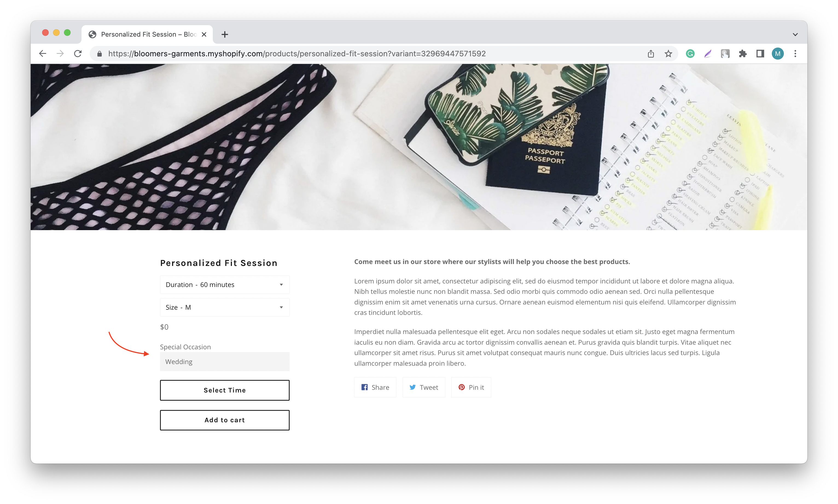Share the product on Facebook

point(375,387)
